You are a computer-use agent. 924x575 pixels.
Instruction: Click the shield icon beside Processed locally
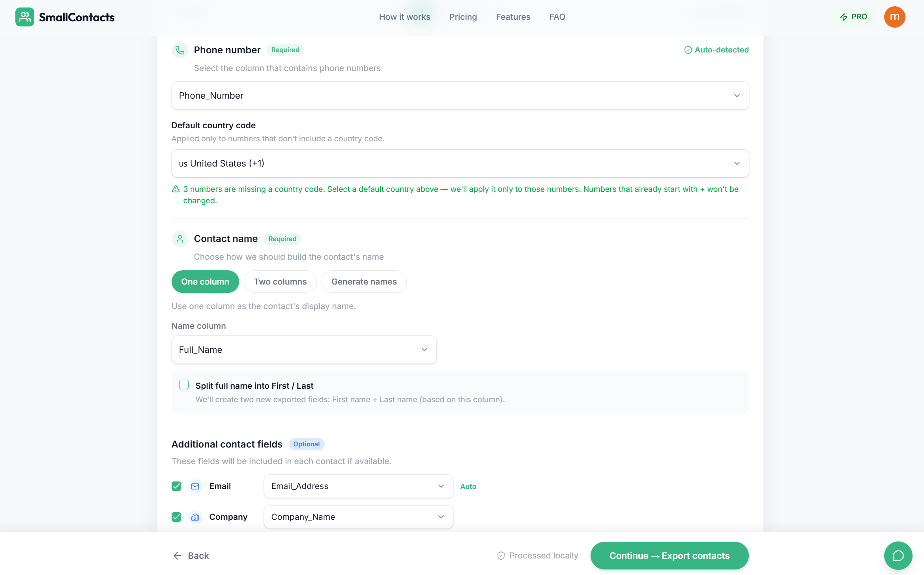500,555
